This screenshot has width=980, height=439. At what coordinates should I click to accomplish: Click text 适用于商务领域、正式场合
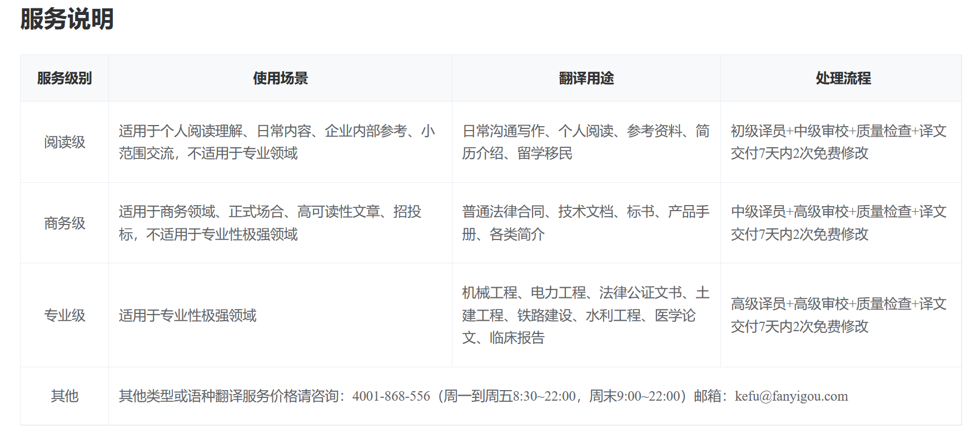pyautogui.click(x=201, y=212)
